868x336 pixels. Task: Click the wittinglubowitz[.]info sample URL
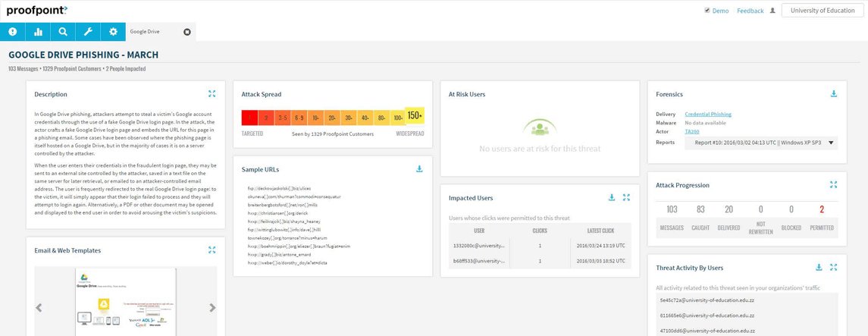[284, 229]
